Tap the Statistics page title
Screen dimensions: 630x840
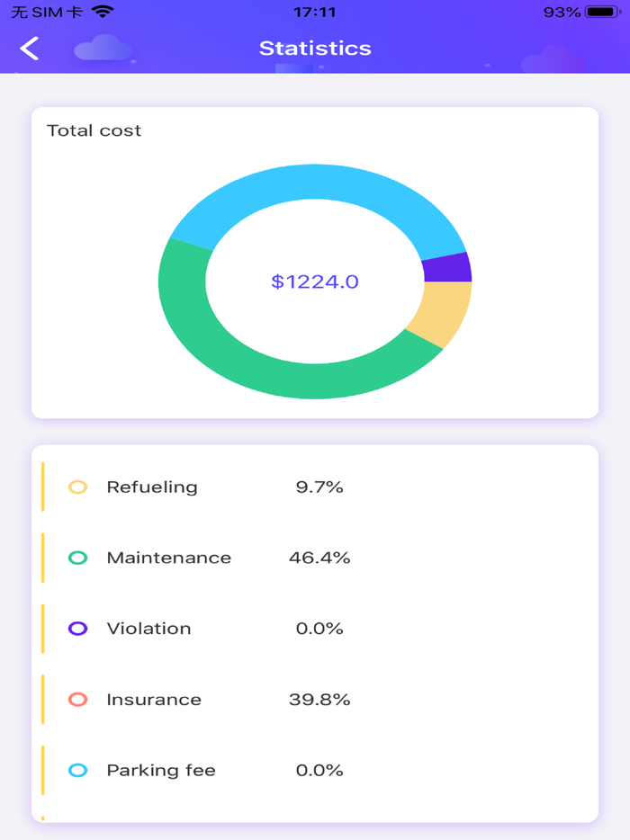tap(315, 49)
